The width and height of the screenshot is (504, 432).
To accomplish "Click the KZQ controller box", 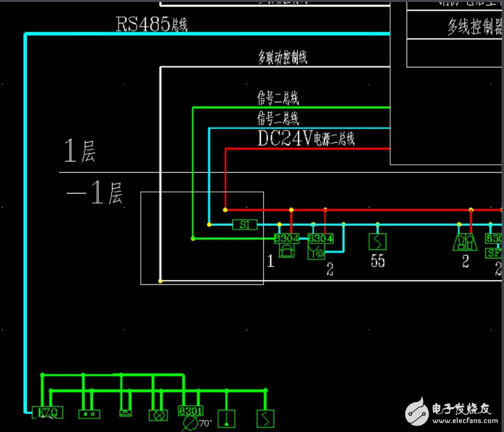I will pyautogui.click(x=48, y=413).
